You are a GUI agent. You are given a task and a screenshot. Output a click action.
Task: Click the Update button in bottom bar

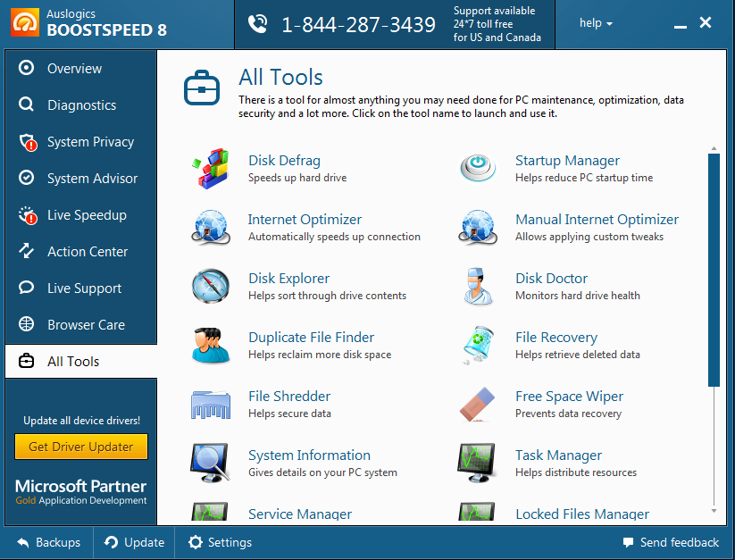pos(134,542)
